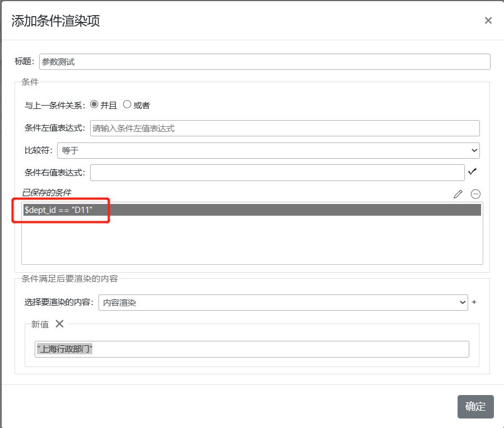The image size is (504, 428).
Task: Click the 条件右值表达式 input
Action: (x=277, y=173)
